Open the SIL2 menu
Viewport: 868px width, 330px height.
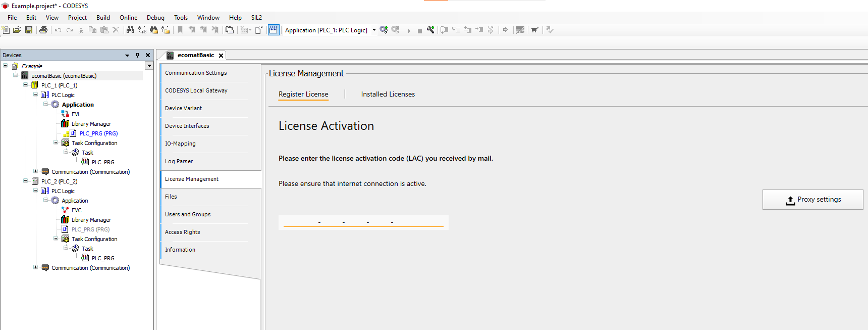[256, 17]
